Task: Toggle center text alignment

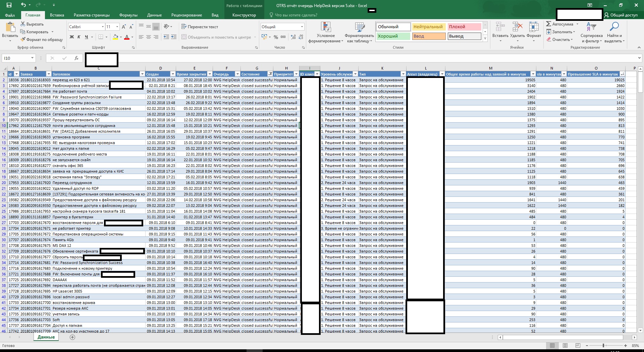Action: [149, 37]
